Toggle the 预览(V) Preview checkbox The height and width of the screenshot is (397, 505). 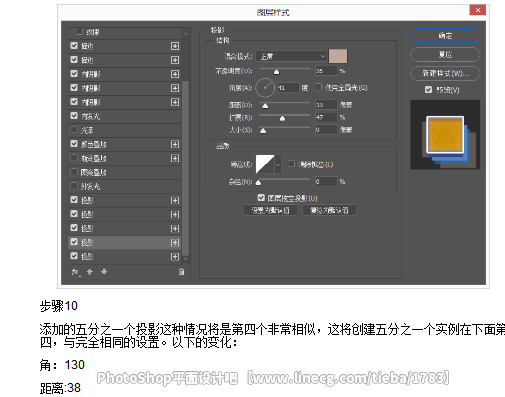[428, 90]
